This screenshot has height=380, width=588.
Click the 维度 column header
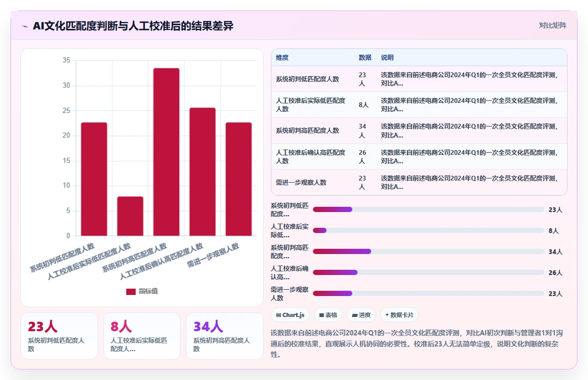[x=282, y=58]
